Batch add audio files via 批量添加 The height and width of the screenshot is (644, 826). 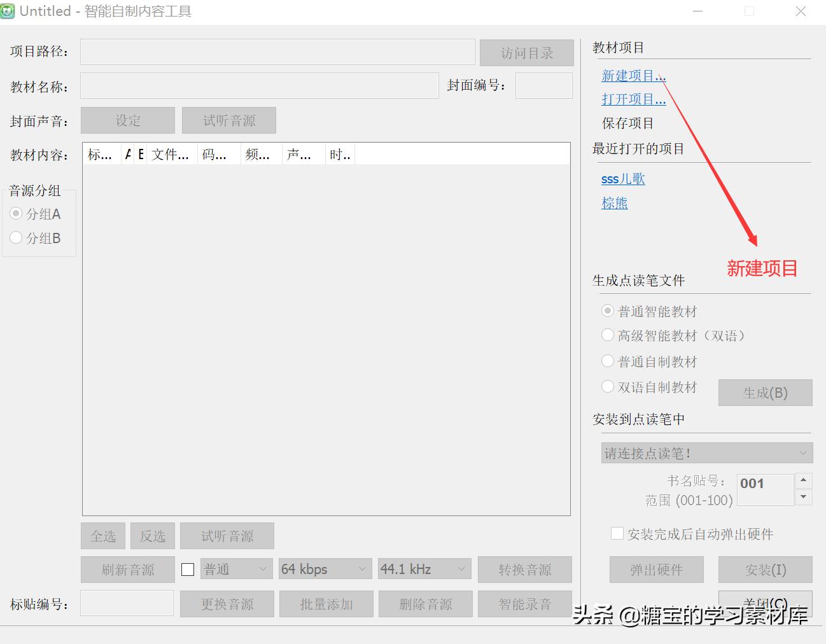[326, 603]
